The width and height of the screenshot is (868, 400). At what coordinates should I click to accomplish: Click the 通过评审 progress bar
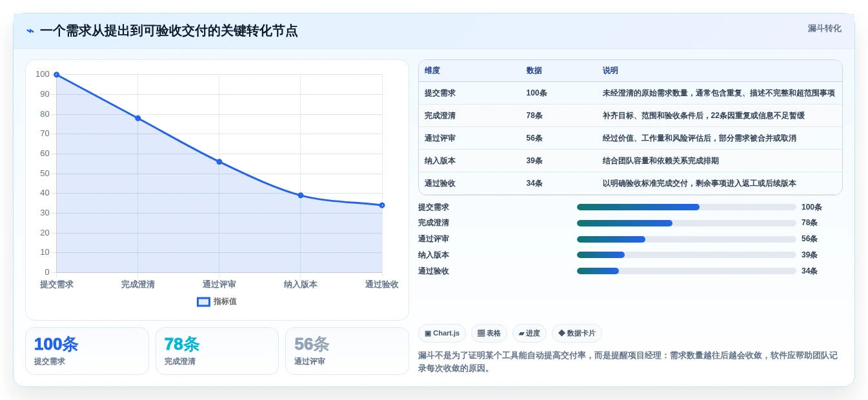click(687, 239)
